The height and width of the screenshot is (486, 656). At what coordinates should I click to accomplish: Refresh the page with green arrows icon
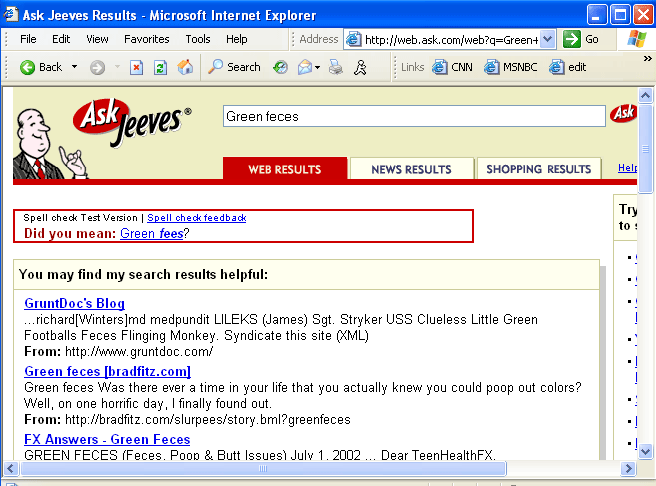[x=160, y=67]
